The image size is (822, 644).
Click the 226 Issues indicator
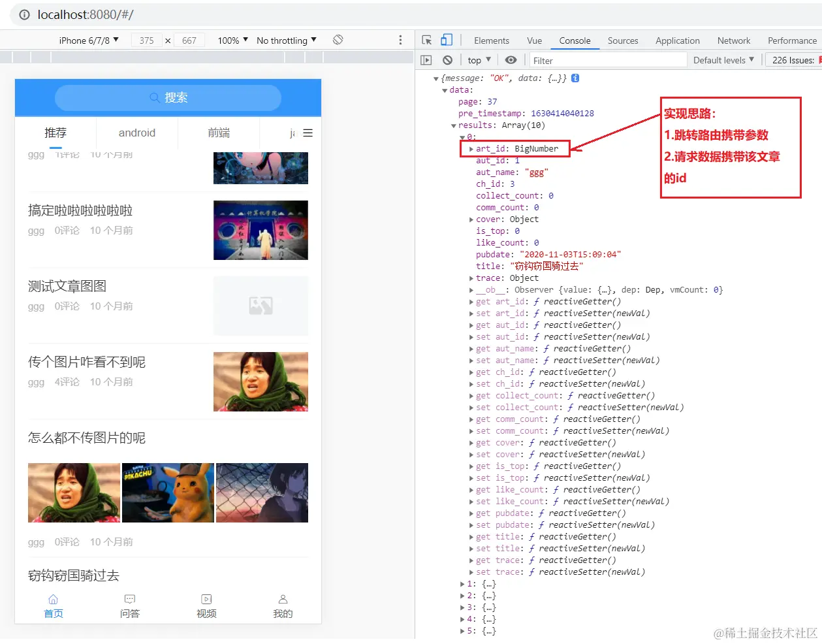(794, 60)
